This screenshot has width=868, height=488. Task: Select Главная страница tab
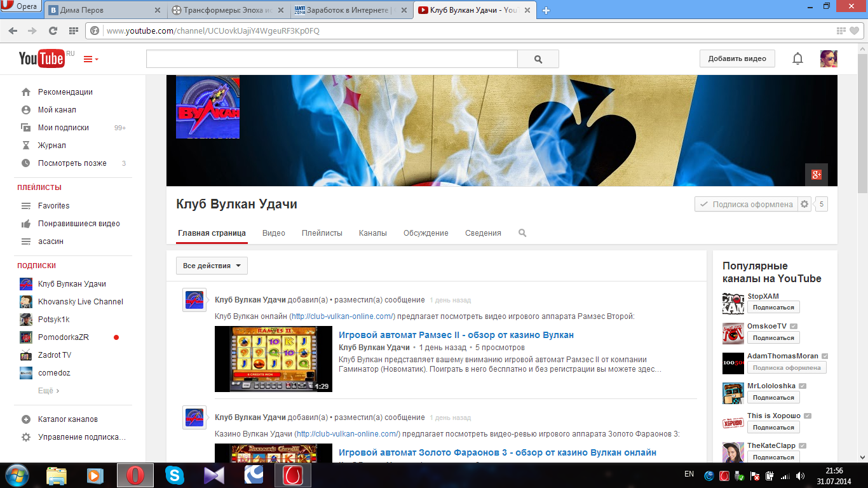pyautogui.click(x=212, y=233)
